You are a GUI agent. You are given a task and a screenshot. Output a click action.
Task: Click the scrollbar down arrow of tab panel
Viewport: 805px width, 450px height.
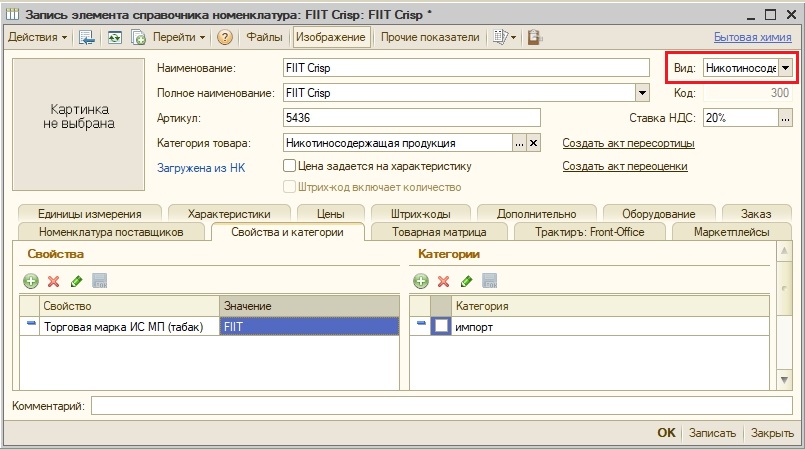point(784,380)
